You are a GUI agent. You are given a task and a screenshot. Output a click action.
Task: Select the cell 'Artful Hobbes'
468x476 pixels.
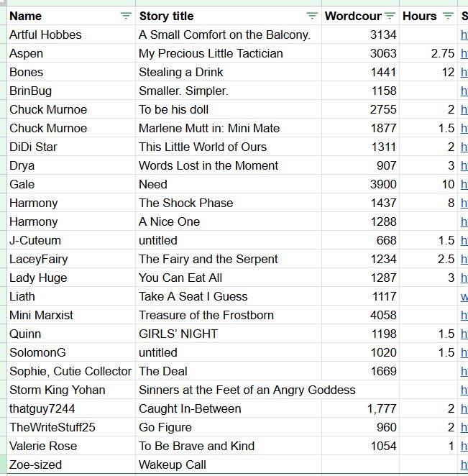tap(71, 35)
